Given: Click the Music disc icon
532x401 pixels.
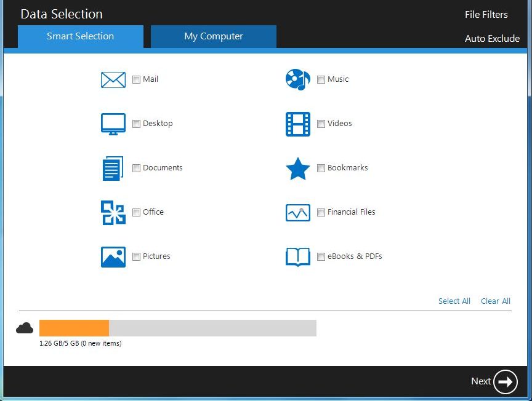Looking at the screenshot, I should [x=298, y=80].
